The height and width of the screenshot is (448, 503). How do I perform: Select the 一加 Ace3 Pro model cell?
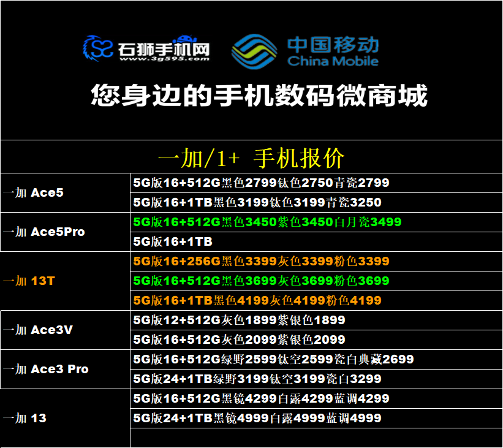click(65, 369)
